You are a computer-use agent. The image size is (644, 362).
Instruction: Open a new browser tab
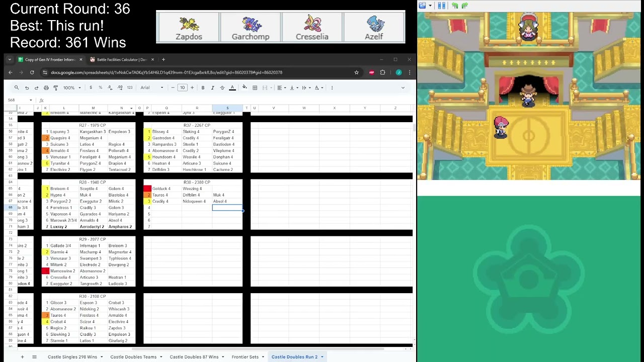coord(163,59)
